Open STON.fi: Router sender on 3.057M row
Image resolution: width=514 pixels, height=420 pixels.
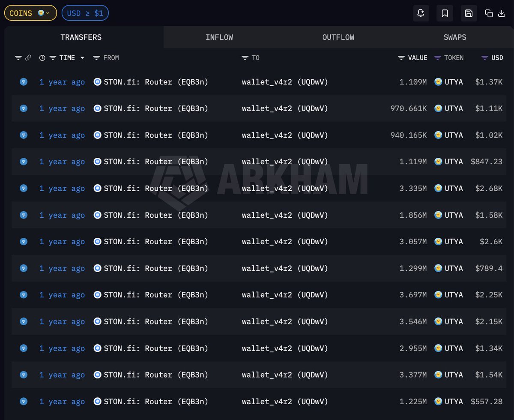(156, 242)
